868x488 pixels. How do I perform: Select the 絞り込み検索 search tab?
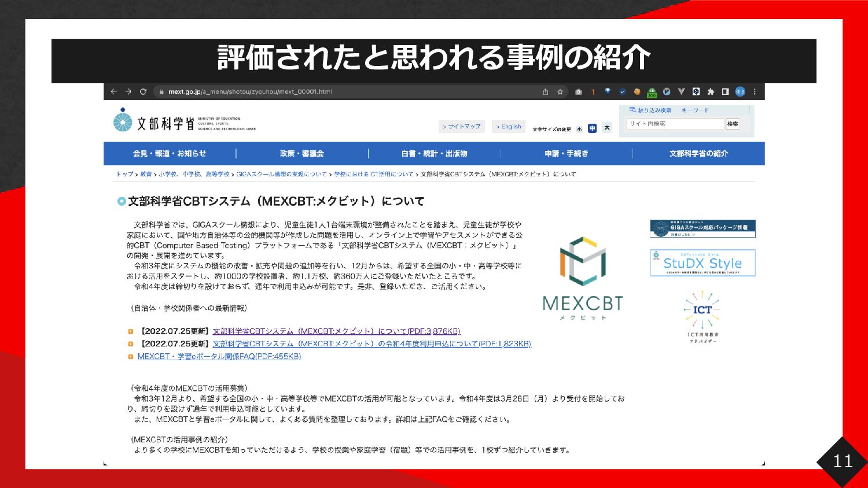click(x=650, y=110)
